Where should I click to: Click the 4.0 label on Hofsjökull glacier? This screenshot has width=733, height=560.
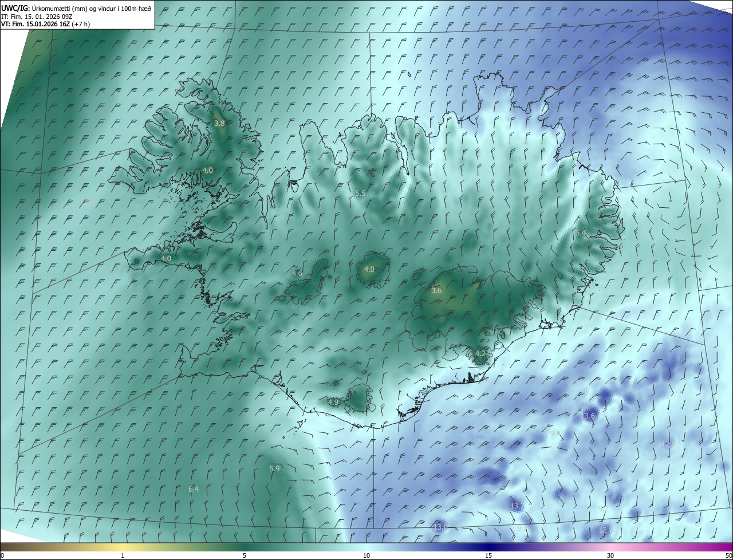369,269
